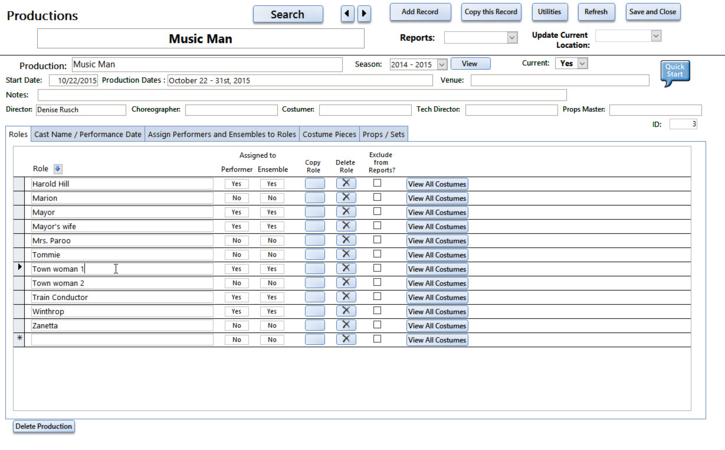Open Utilities
Screen dimensions: 725x450
click(549, 12)
